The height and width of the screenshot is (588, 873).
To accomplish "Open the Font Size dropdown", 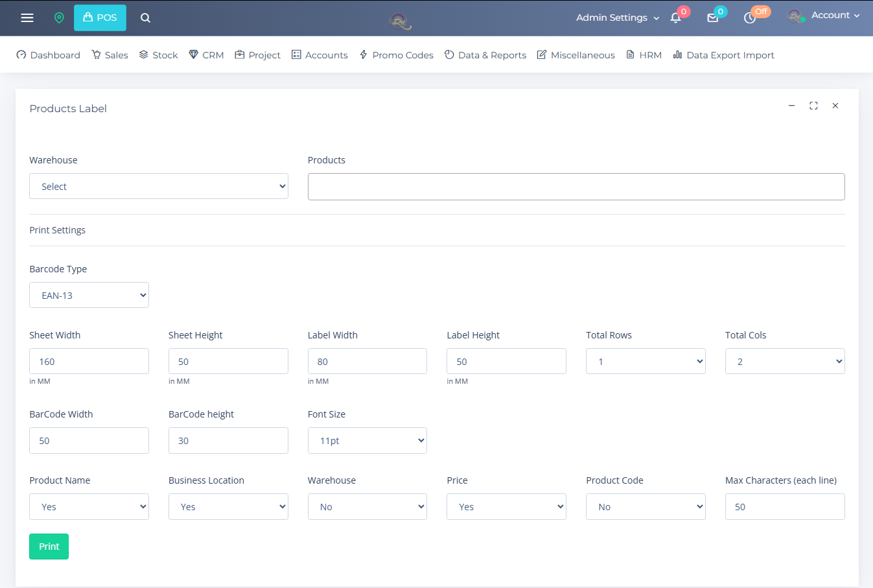I will tap(367, 440).
